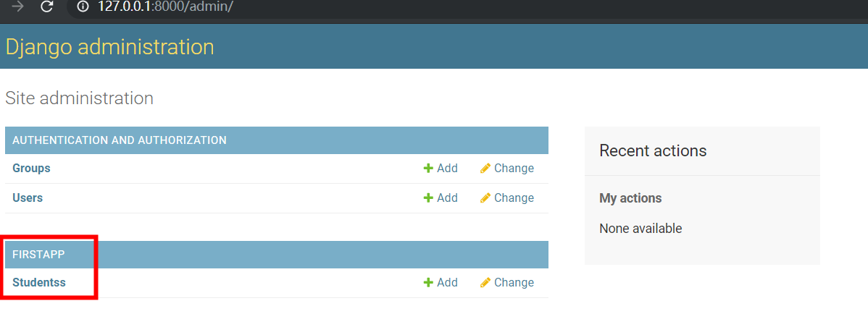Image resolution: width=868 pixels, height=327 pixels.
Task: Click the Add text in Groups row
Action: [x=447, y=168]
